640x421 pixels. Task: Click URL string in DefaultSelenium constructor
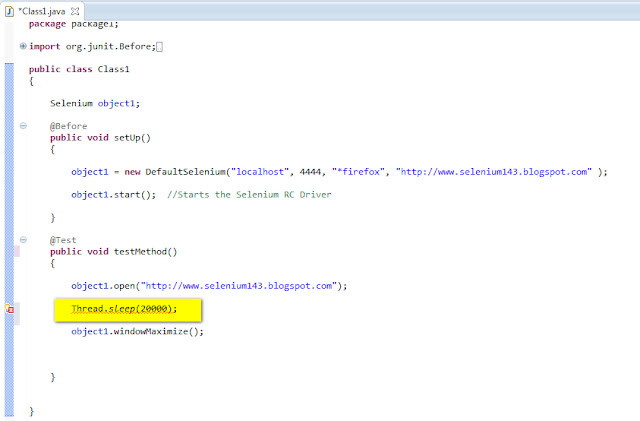(x=494, y=172)
